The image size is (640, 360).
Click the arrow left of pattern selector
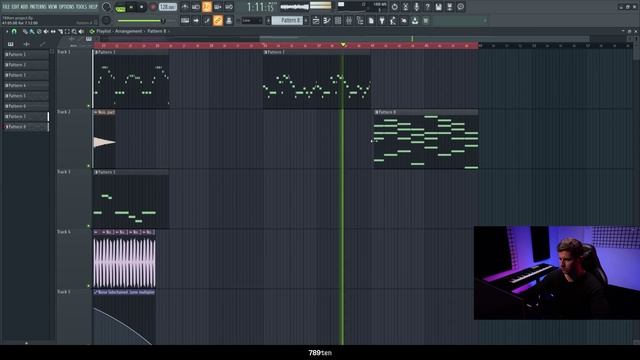click(x=268, y=20)
